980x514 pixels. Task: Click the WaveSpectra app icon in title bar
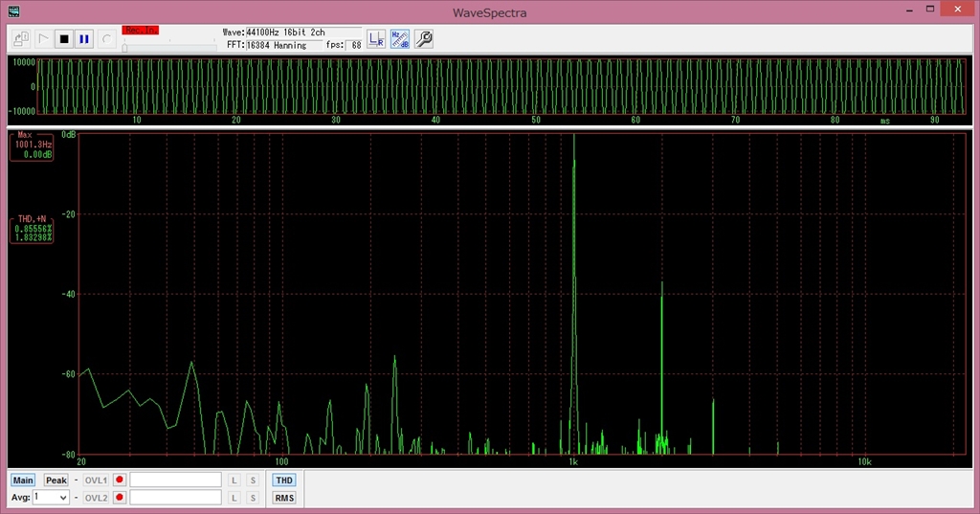pos(13,11)
